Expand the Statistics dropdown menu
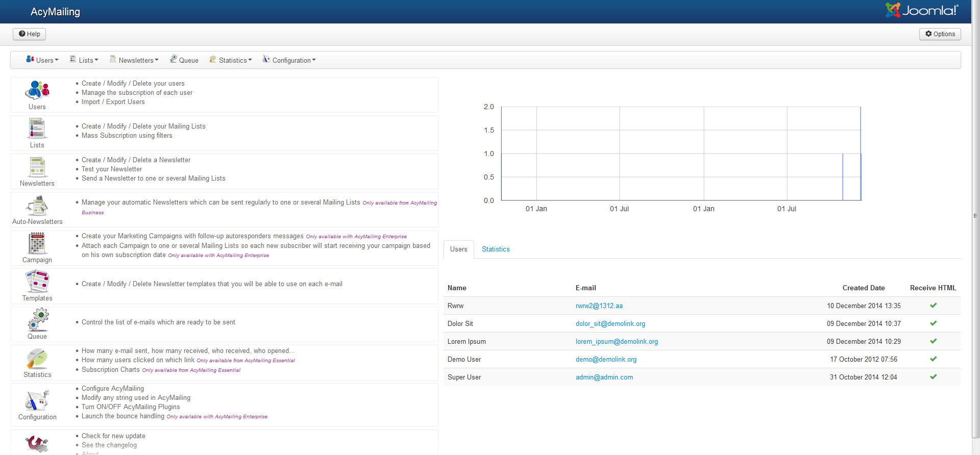Image resolution: width=980 pixels, height=455 pixels. [x=231, y=60]
